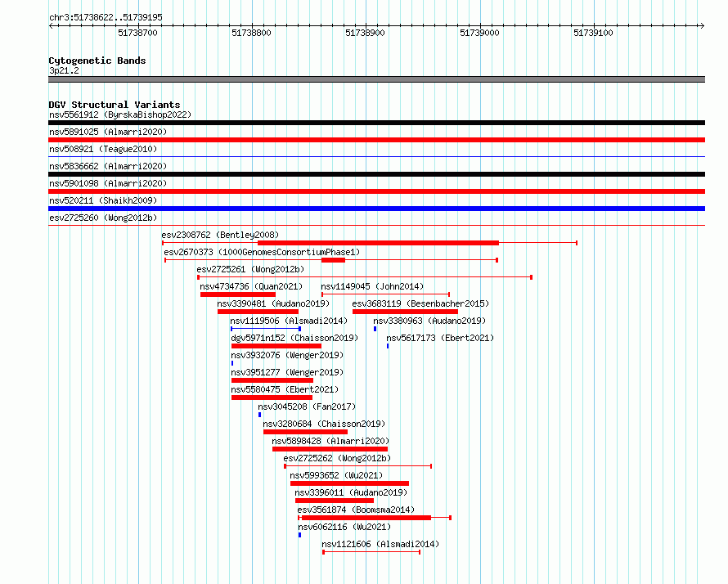The image size is (728, 584).
Task: Click the 51738700 ruler position label
Action: pos(137,33)
